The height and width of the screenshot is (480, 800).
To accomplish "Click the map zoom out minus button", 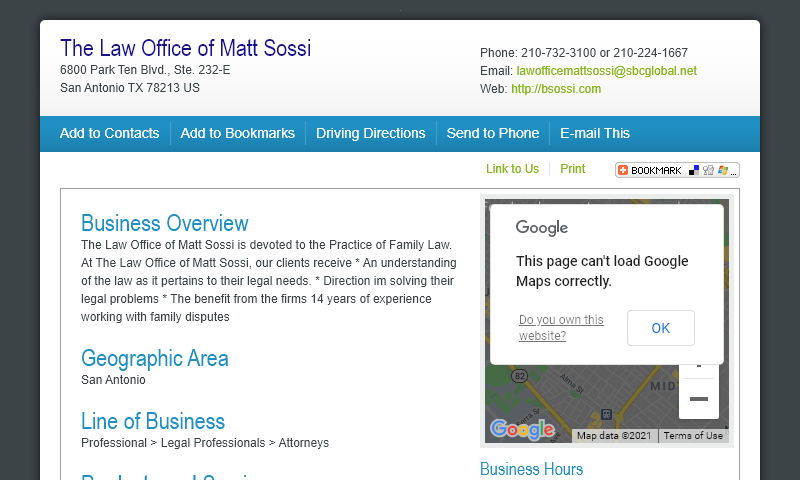I will click(698, 399).
